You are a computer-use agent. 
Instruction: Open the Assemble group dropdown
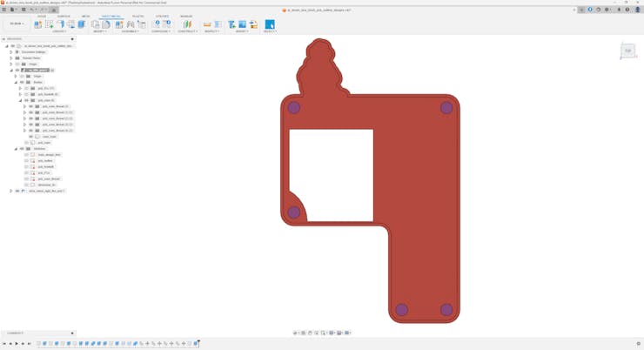[131, 31]
